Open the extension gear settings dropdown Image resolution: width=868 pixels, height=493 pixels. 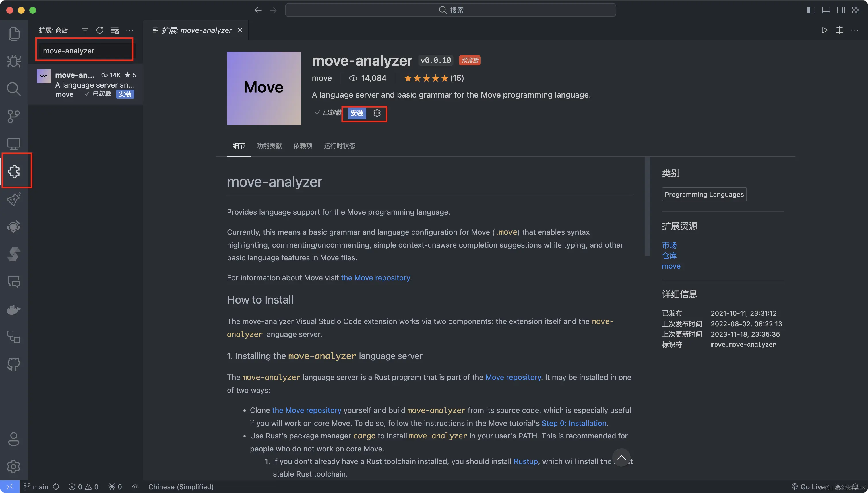point(377,113)
